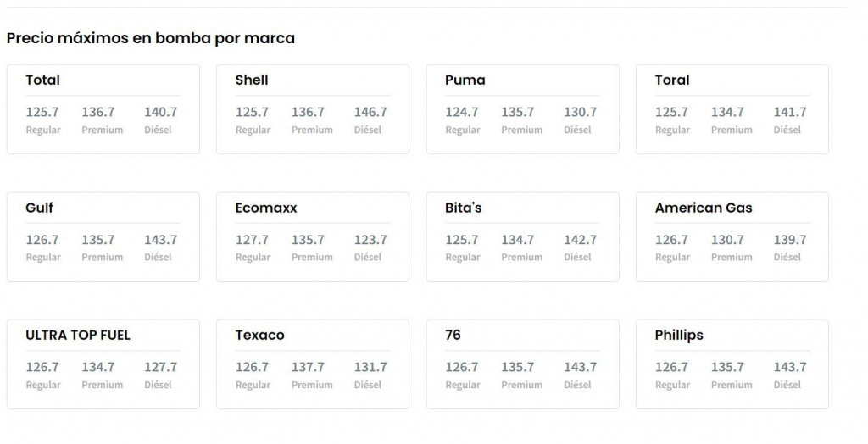The image size is (868, 444).
Task: Select Ecomaxx's Diésel price 123.7
Action: 370,240
